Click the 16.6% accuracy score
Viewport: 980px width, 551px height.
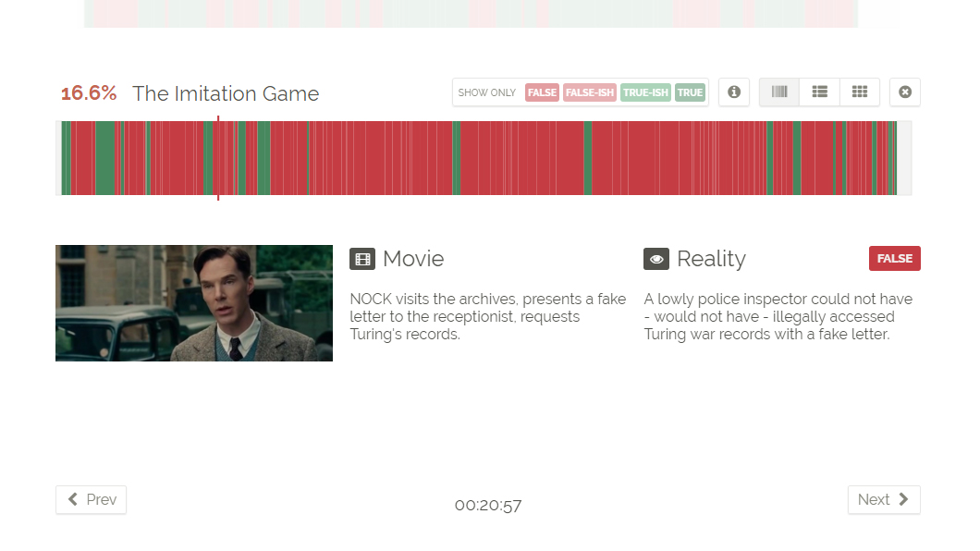89,93
